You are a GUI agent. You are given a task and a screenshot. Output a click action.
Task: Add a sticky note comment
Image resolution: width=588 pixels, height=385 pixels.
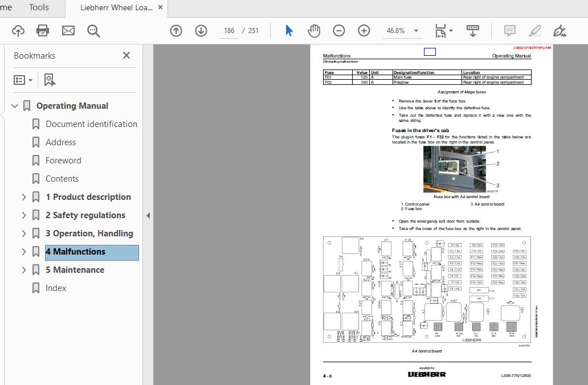[x=509, y=31]
